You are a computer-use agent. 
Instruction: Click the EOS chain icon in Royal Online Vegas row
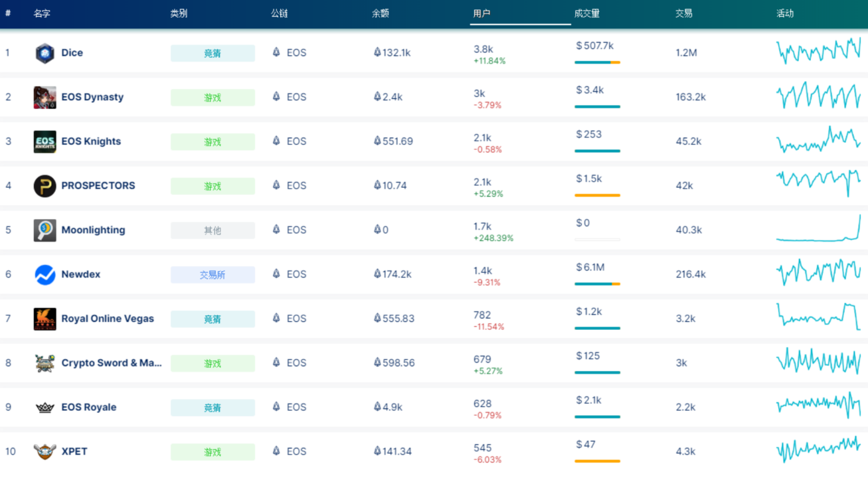276,318
